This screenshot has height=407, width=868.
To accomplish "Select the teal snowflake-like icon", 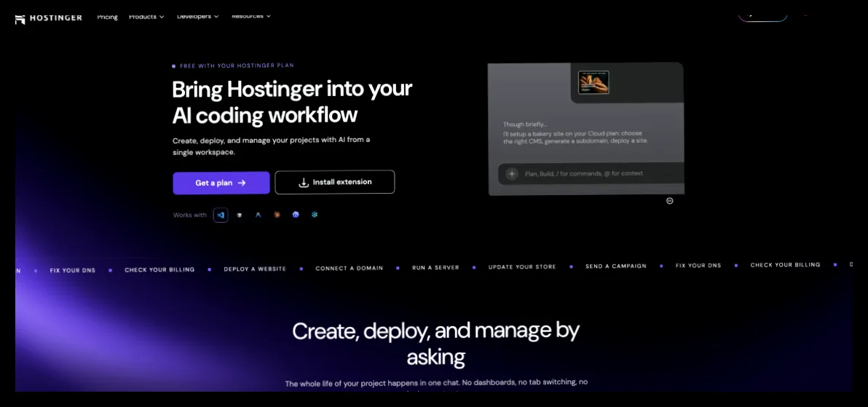I will (315, 215).
